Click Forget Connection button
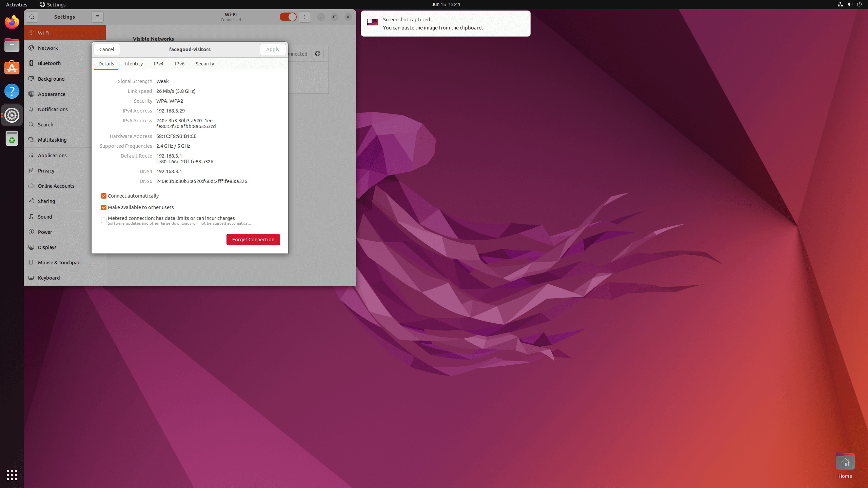This screenshot has width=868, height=488. point(253,240)
